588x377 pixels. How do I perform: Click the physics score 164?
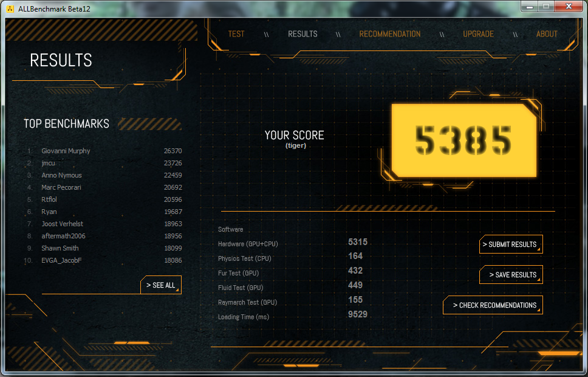pyautogui.click(x=355, y=256)
